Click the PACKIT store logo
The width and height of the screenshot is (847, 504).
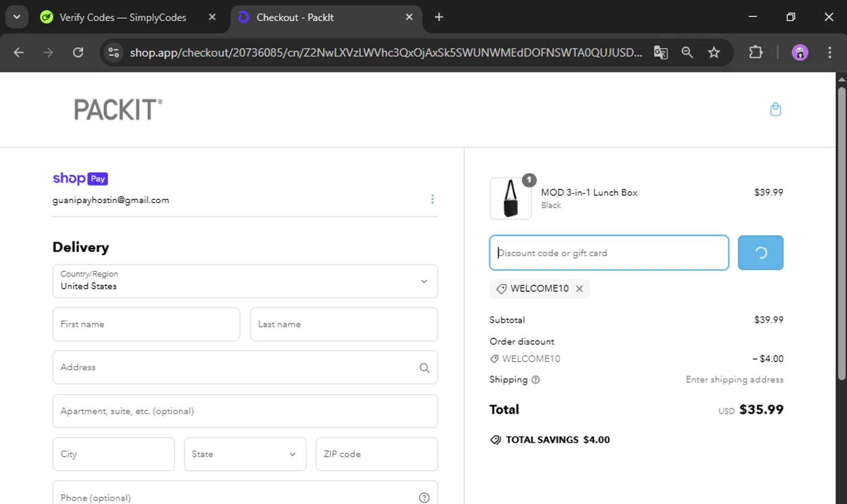(x=118, y=109)
